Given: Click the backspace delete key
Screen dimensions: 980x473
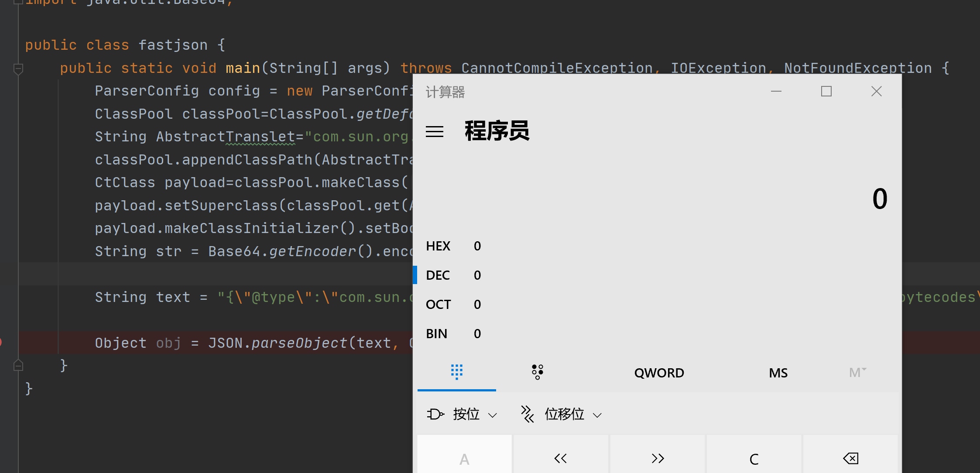Looking at the screenshot, I should (850, 458).
